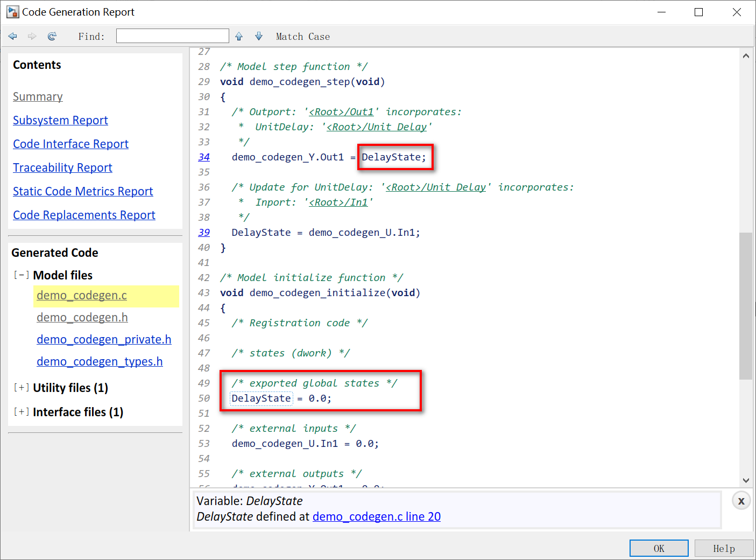Open the Code Interface Report
This screenshot has width=756, height=560.
tap(70, 144)
